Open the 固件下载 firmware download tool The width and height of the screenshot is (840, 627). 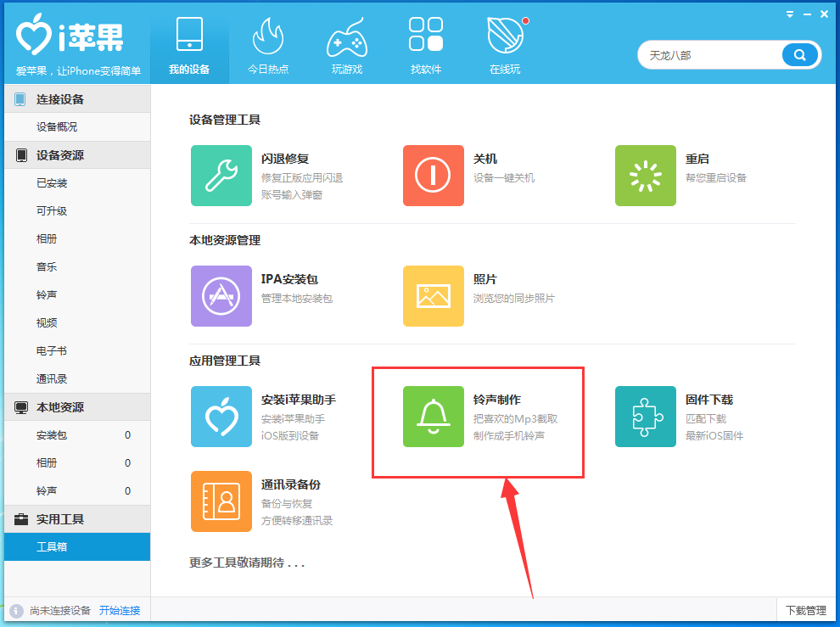(x=646, y=417)
